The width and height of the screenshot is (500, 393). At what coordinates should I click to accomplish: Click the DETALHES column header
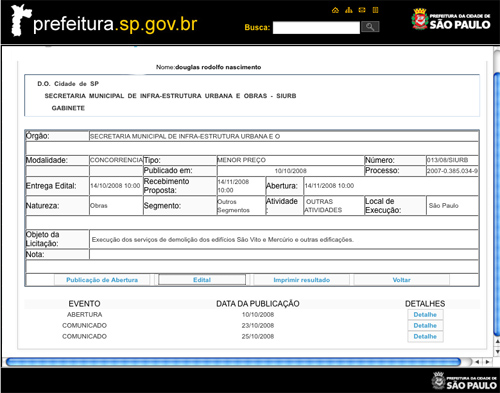(x=425, y=304)
